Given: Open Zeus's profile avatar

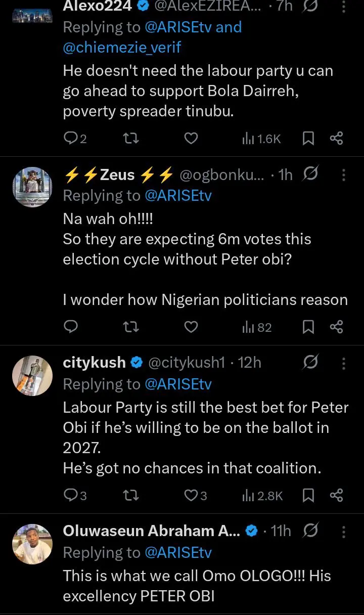Looking at the screenshot, I should click(32, 187).
